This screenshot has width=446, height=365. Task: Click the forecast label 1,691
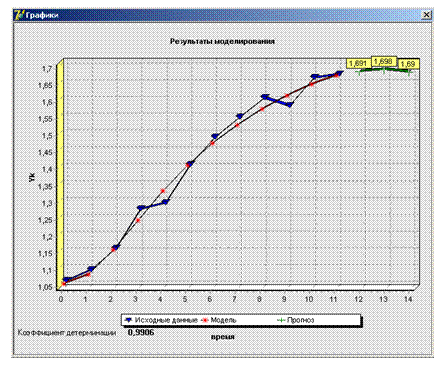pos(358,64)
